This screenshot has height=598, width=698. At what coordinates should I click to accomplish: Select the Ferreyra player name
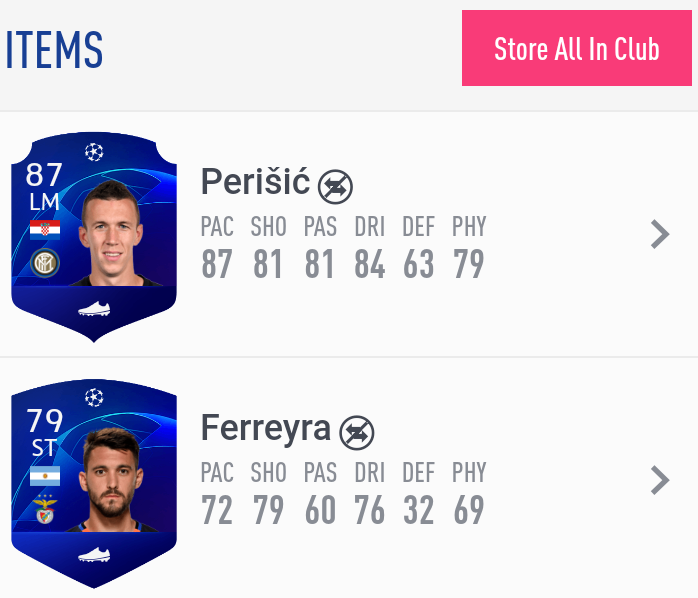tap(265, 428)
